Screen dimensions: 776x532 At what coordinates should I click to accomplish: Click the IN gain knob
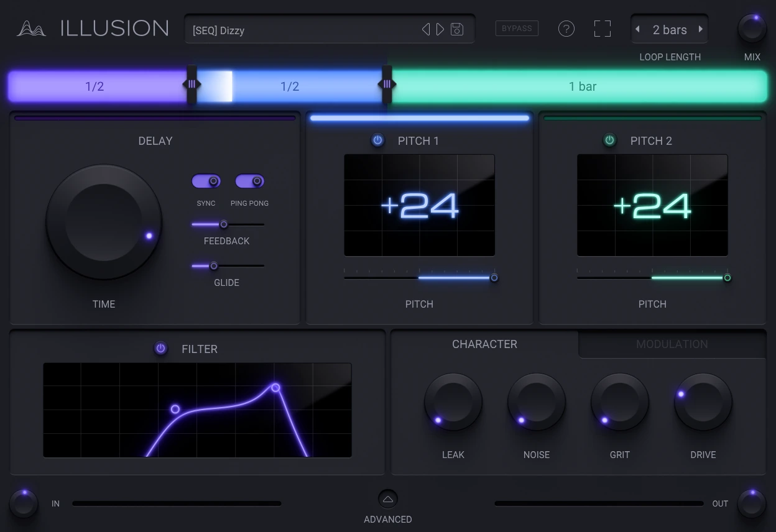point(24,503)
